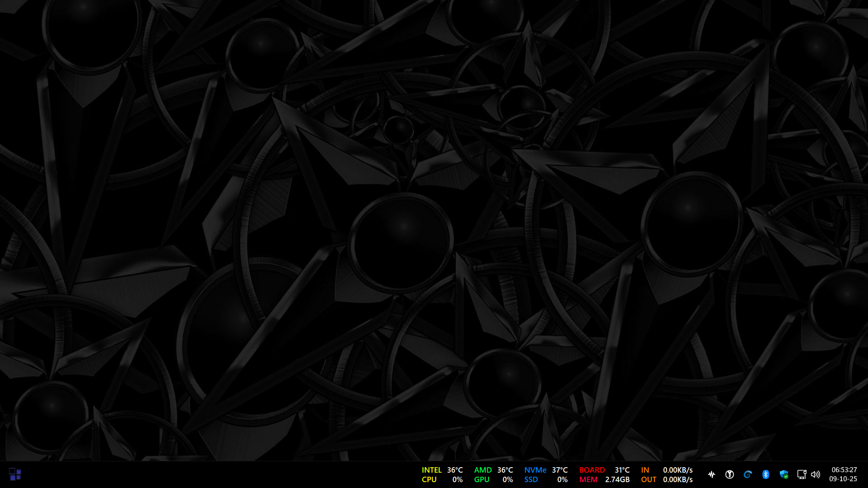Open the Start menu button
Viewport: 868px width, 488px height.
point(15,474)
